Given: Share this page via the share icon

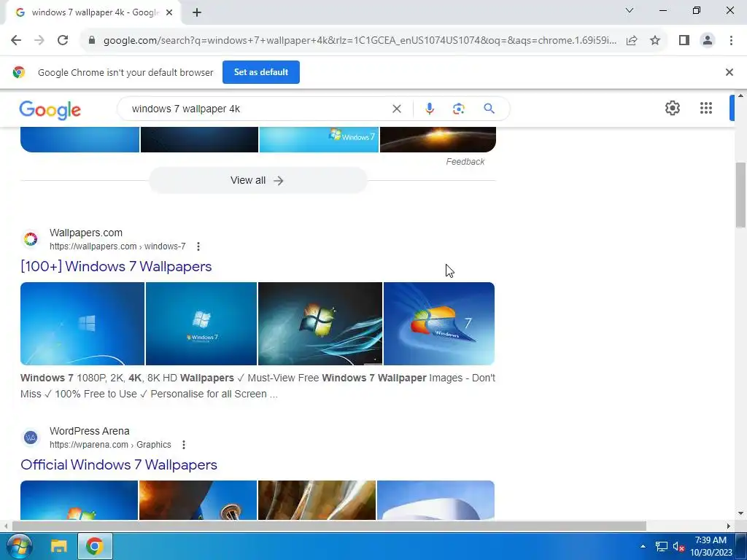Looking at the screenshot, I should pos(632,41).
